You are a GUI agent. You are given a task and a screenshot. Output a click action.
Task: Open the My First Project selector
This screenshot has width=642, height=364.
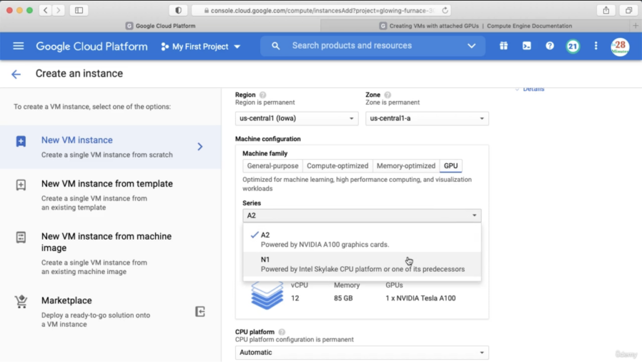click(201, 46)
